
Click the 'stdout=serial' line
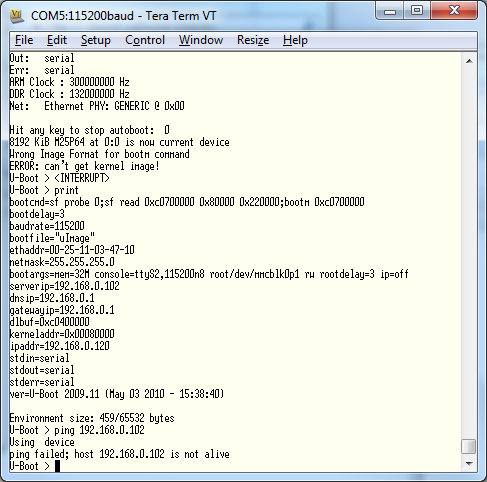(x=42, y=370)
